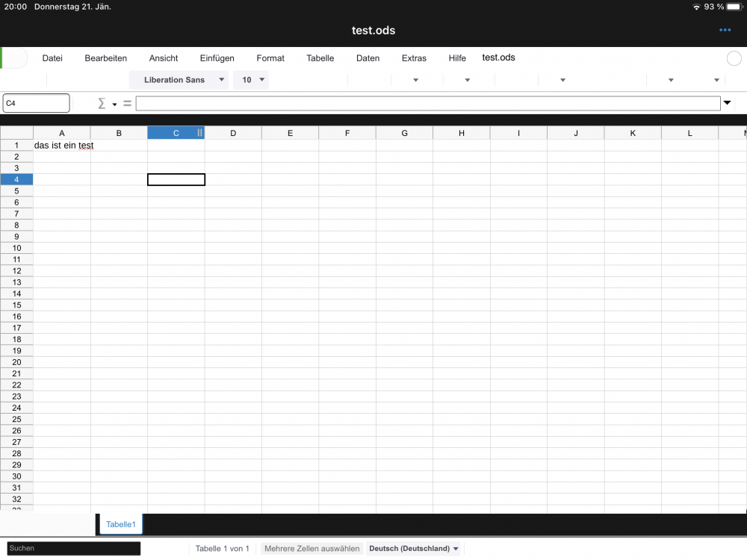
Task: Select column I header
Action: [x=519, y=134]
